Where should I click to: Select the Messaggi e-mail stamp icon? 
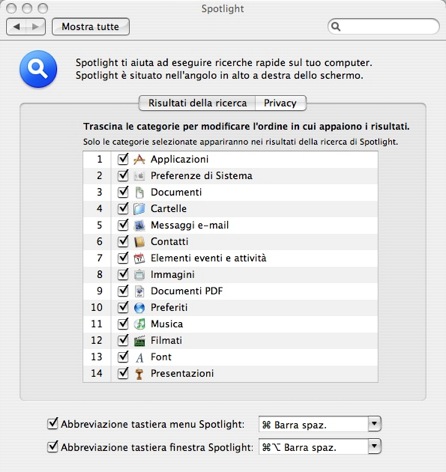[x=139, y=225]
